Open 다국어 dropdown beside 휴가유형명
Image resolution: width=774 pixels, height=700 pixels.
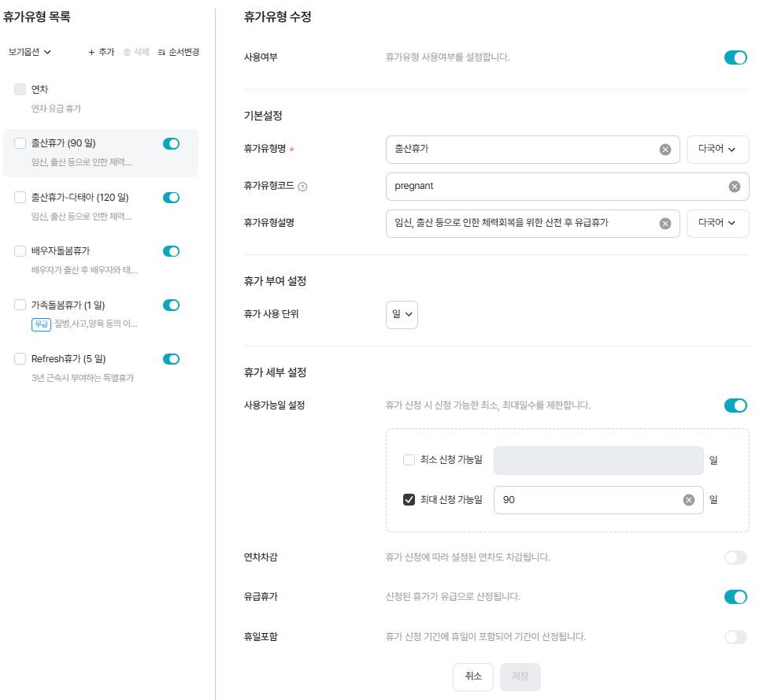(x=717, y=150)
